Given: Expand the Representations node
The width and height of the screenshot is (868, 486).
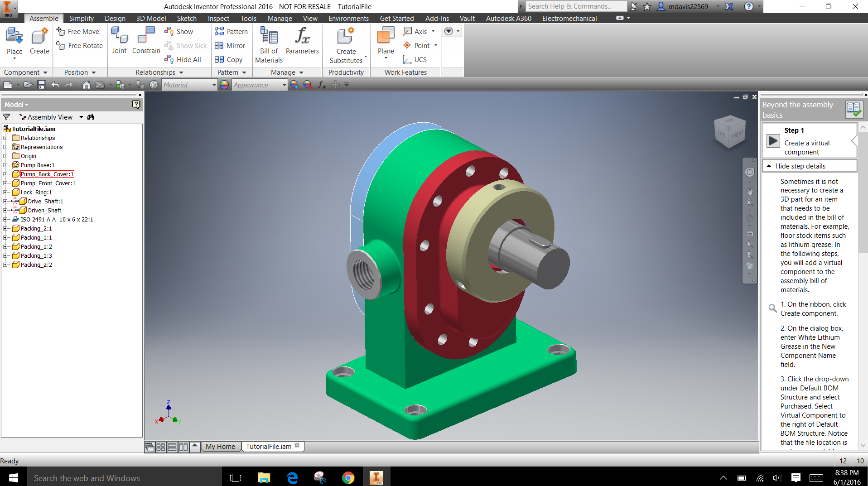Looking at the screenshot, I should [x=5, y=147].
